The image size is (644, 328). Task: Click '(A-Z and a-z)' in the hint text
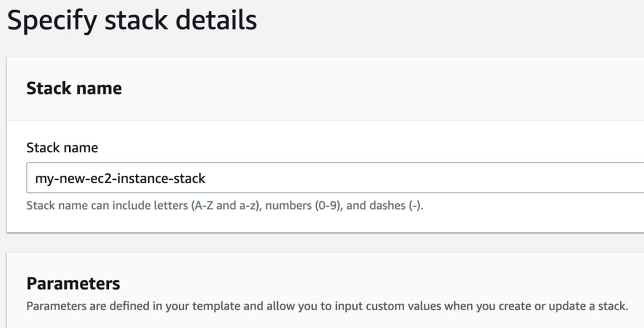[x=225, y=206]
